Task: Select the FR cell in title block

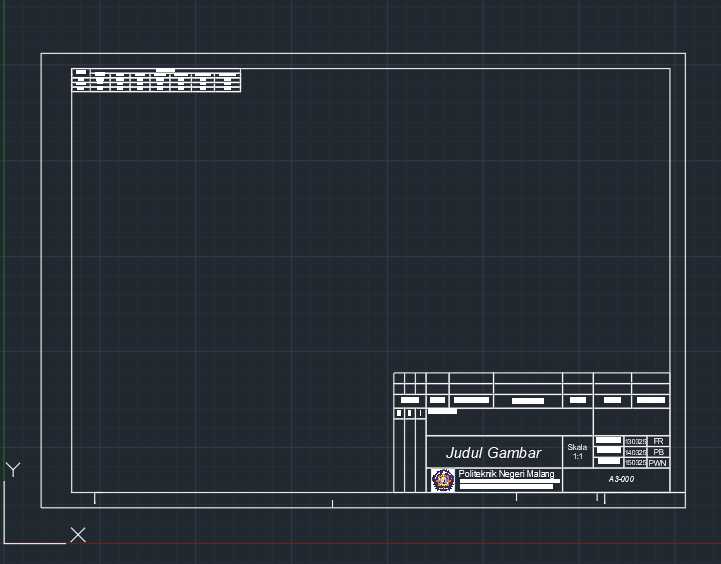Action: pos(658,441)
